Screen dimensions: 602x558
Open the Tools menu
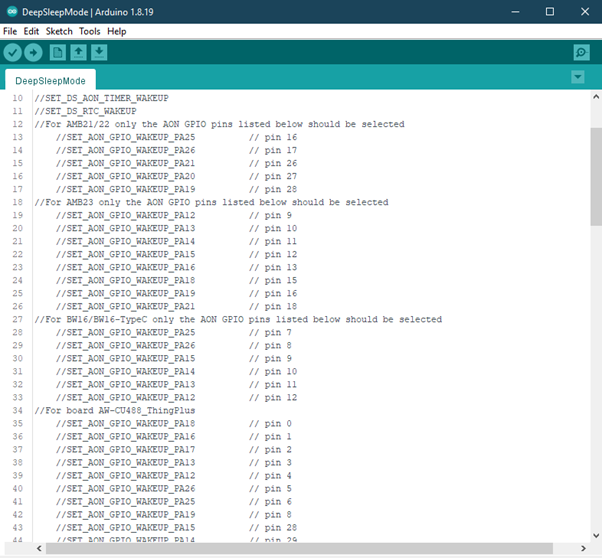click(x=89, y=31)
